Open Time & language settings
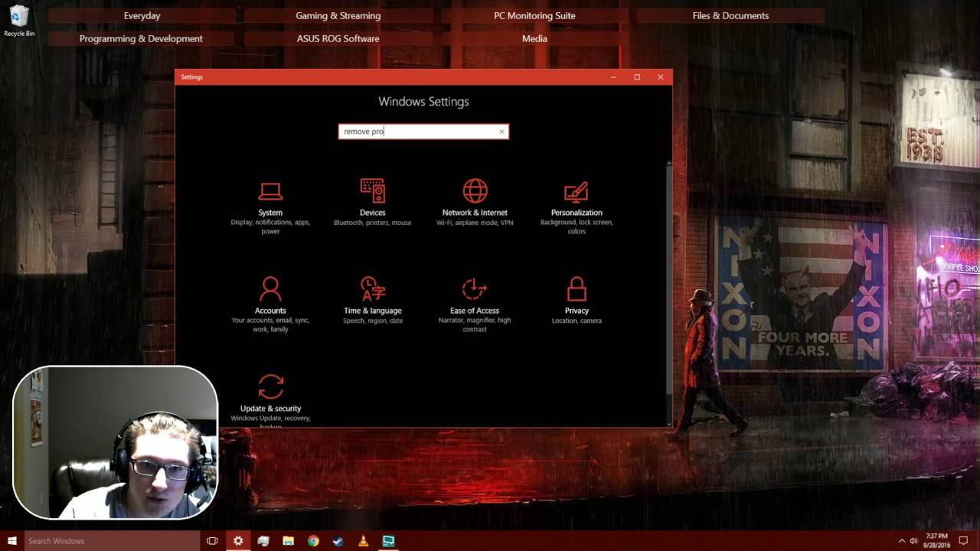Image resolution: width=980 pixels, height=551 pixels. point(372,301)
